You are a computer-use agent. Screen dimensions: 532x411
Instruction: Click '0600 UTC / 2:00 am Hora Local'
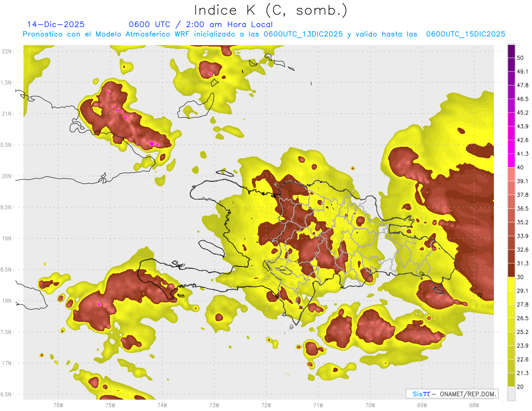click(200, 24)
